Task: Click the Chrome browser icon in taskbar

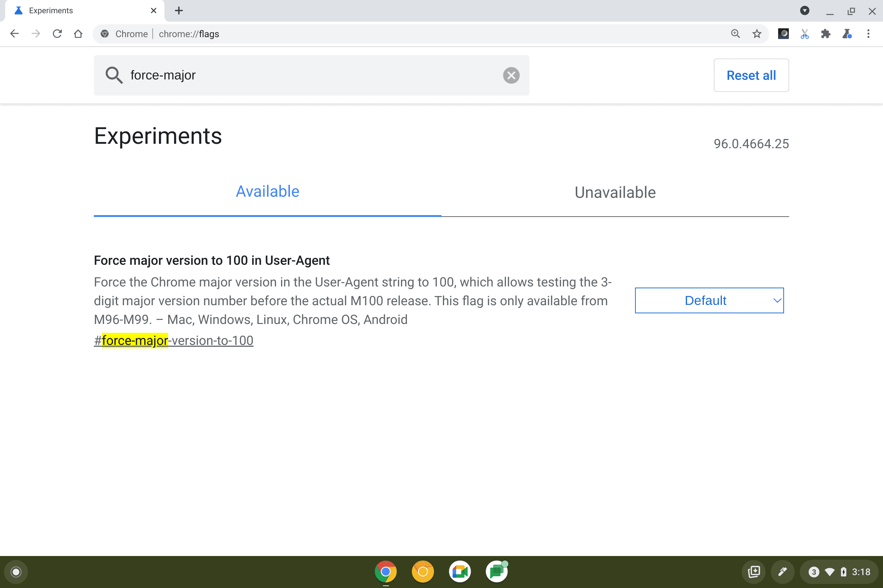Action: (x=385, y=571)
